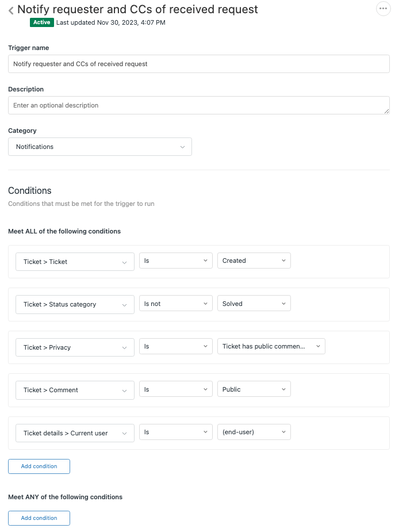Open the Ticket > Status category dropdown
Screen dimensions: 395x532
[75, 303]
